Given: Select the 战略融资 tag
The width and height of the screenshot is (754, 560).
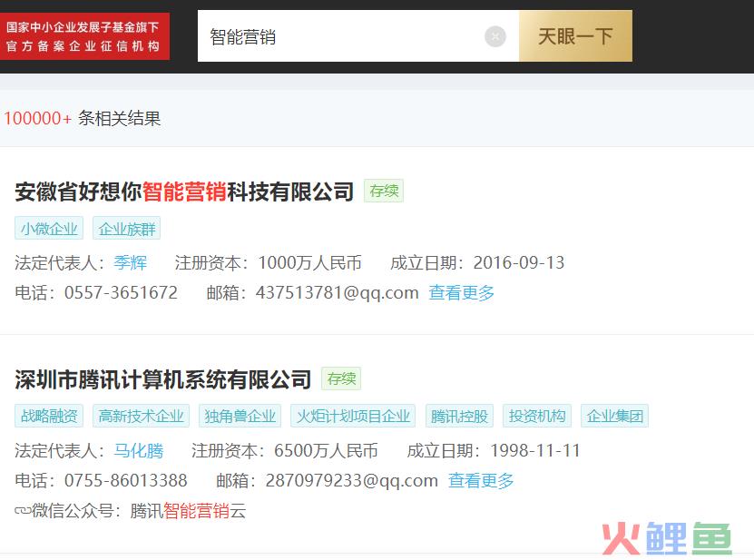Looking at the screenshot, I should 49,416.
